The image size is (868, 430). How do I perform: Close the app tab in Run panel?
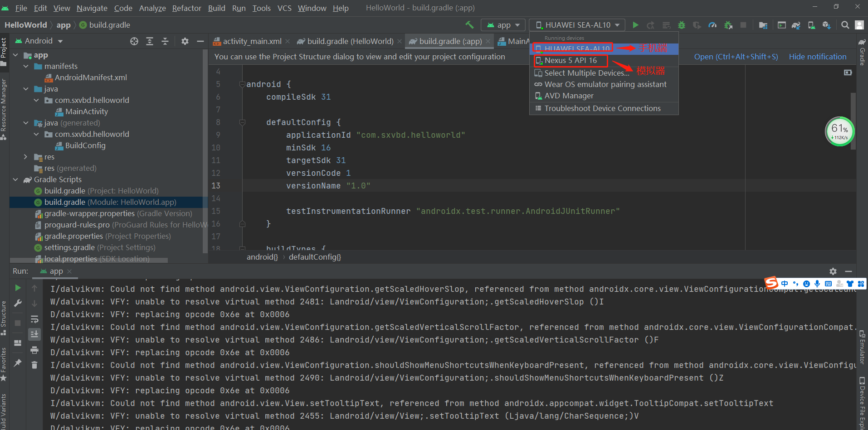click(69, 271)
